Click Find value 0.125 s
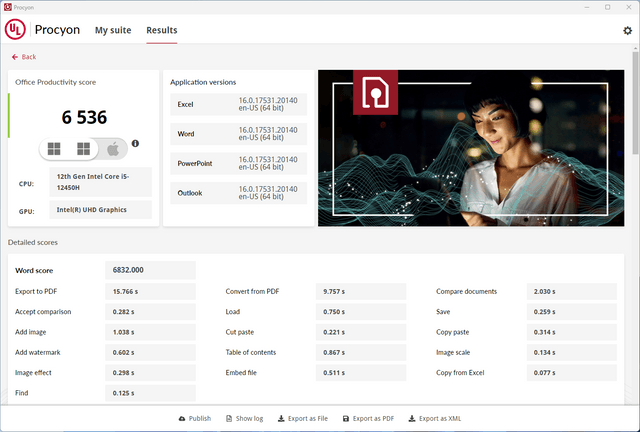640x432 pixels. 150,393
